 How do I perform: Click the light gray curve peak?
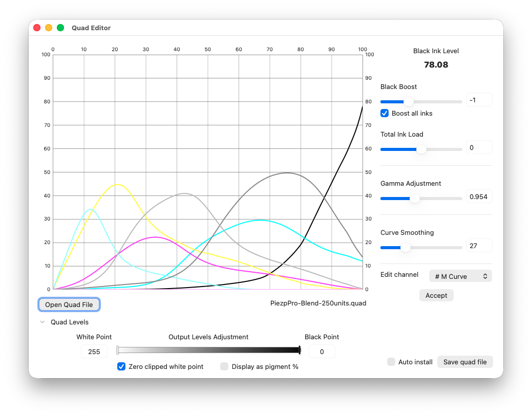[x=184, y=193]
